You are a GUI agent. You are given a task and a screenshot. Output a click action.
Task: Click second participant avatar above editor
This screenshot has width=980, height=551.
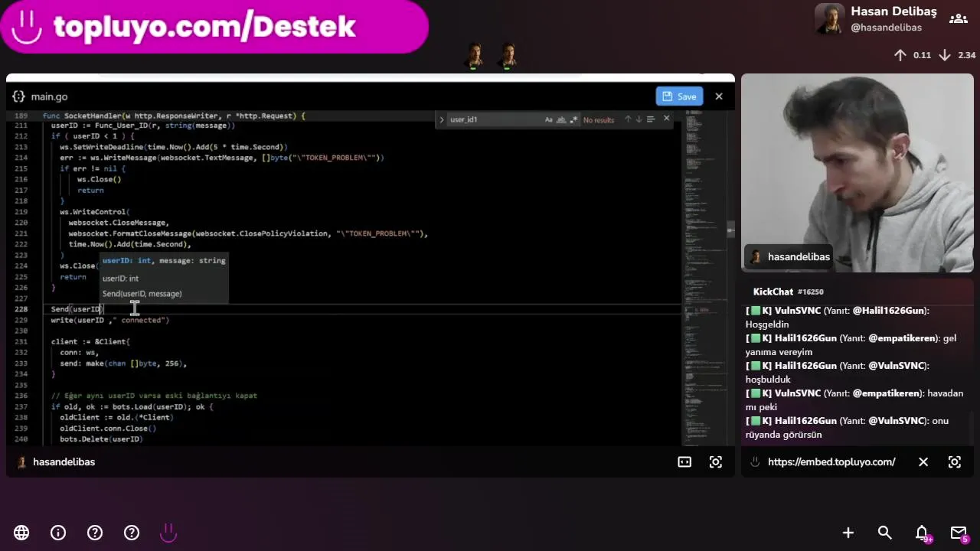(x=508, y=56)
